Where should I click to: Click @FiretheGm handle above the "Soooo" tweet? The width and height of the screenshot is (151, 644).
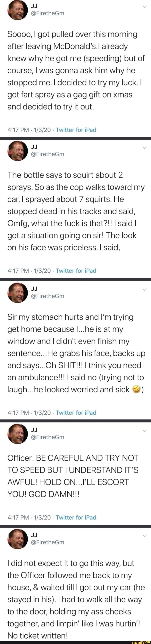click(47, 13)
